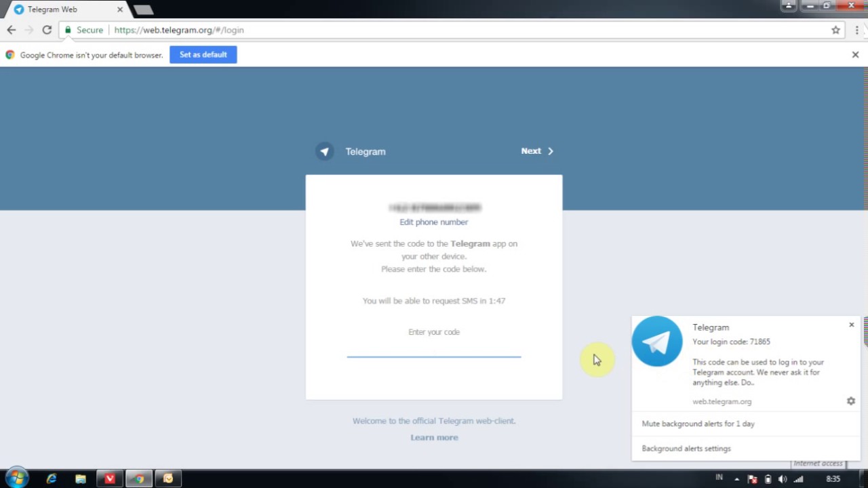868x488 pixels.
Task: Click the large Telegram notification icon
Action: 657,341
